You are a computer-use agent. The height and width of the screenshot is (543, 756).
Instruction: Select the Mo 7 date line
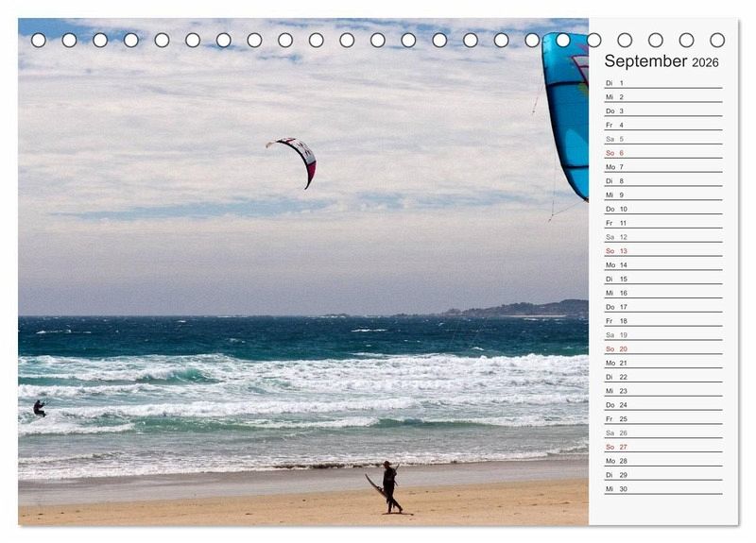click(x=662, y=167)
